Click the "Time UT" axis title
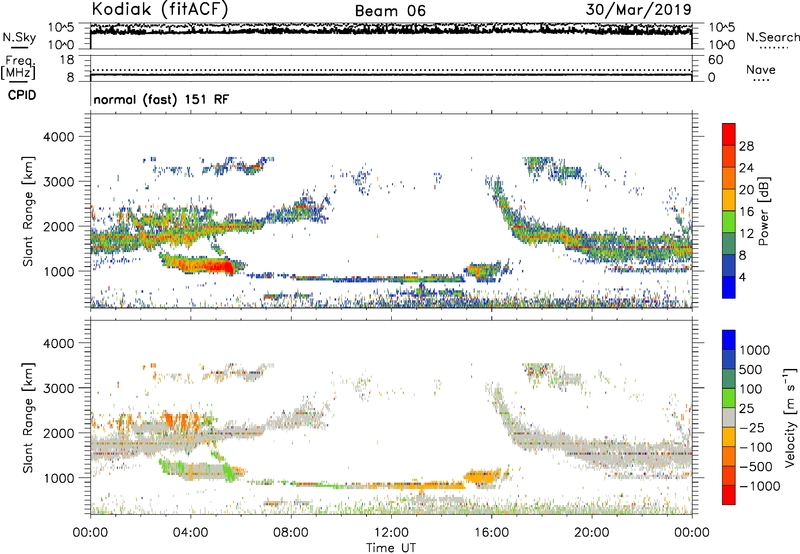 click(x=391, y=548)
